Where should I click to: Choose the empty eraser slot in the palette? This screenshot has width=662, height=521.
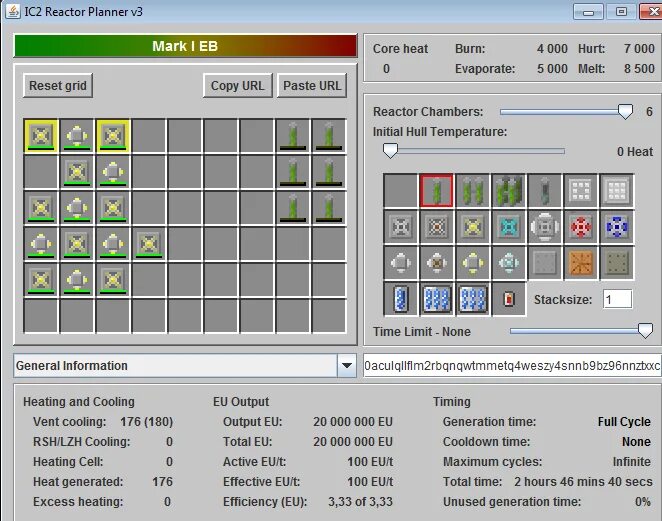coord(401,190)
